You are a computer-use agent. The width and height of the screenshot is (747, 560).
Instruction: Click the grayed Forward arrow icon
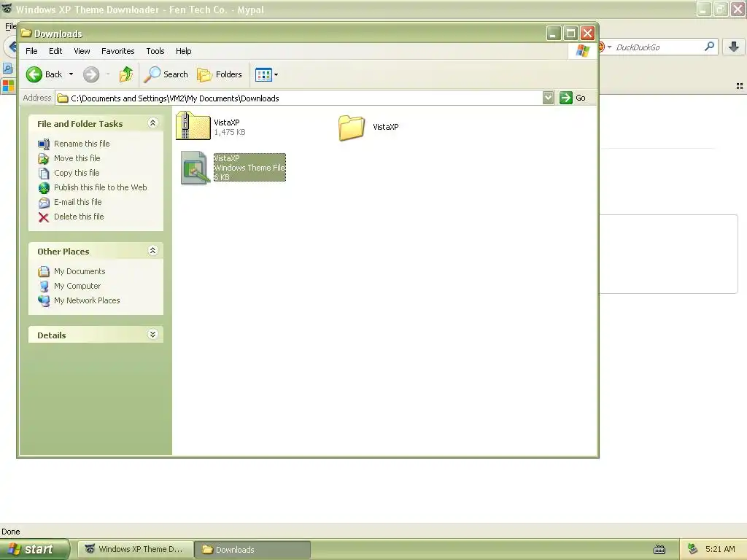(x=91, y=74)
